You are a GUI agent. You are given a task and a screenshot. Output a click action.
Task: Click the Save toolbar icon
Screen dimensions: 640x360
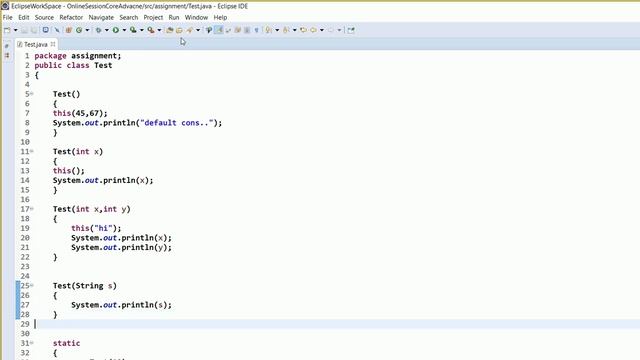pyautogui.click(x=24, y=30)
